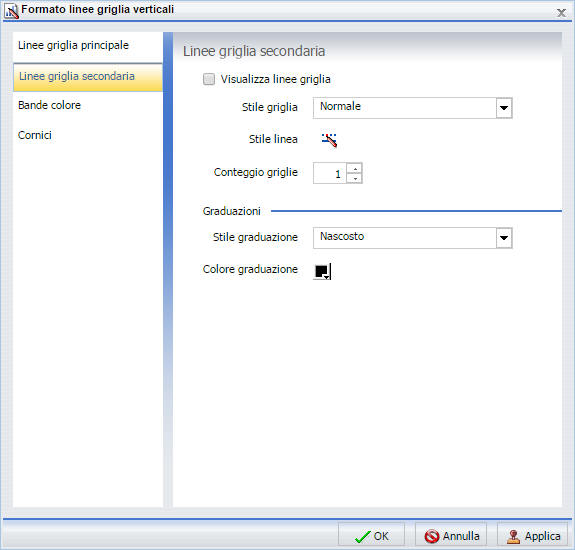Viewport: 575px width, 550px height.
Task: Click the stamp icon on Applica
Action: click(x=513, y=537)
